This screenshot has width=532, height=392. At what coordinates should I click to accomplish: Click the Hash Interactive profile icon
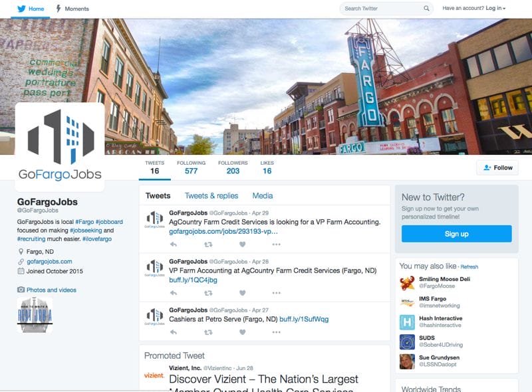(x=407, y=322)
